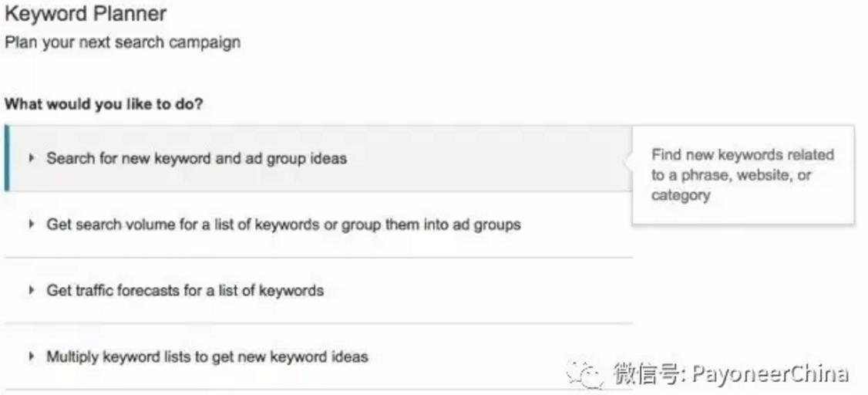
Task: Click the WeChat logo icon in watermark
Action: (584, 373)
